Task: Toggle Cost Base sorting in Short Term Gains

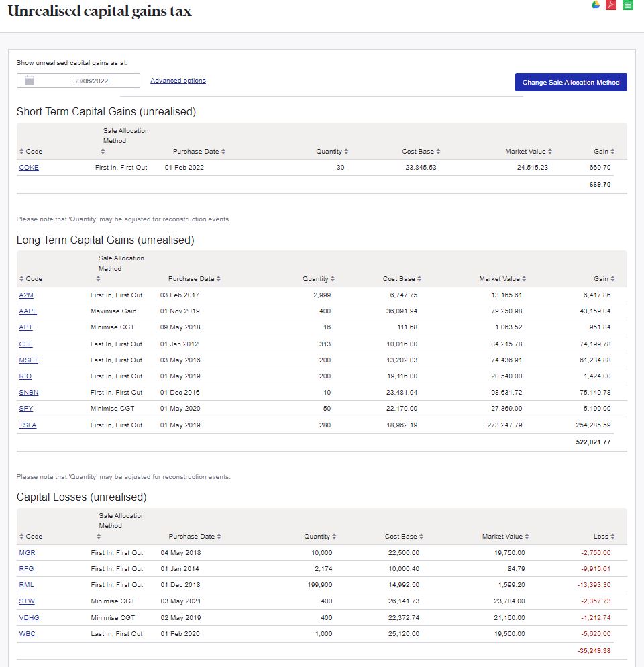Action: point(421,152)
